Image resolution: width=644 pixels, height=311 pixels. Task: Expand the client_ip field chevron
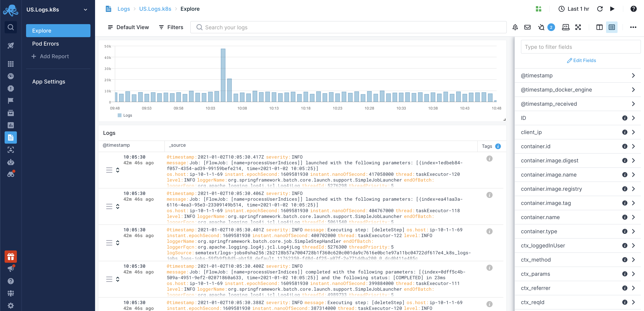pos(633,132)
